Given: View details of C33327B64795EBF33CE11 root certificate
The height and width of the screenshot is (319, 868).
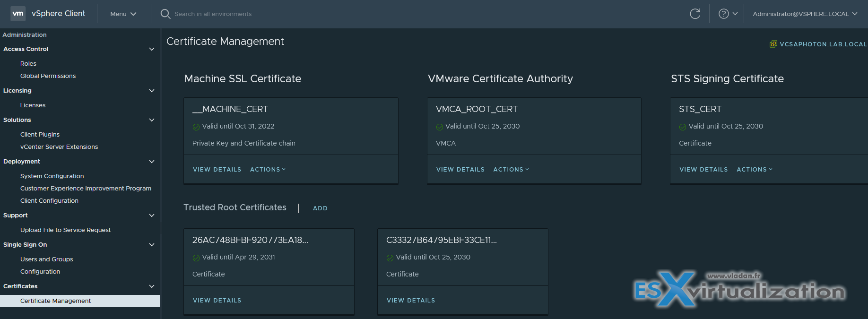Looking at the screenshot, I should coord(411,300).
